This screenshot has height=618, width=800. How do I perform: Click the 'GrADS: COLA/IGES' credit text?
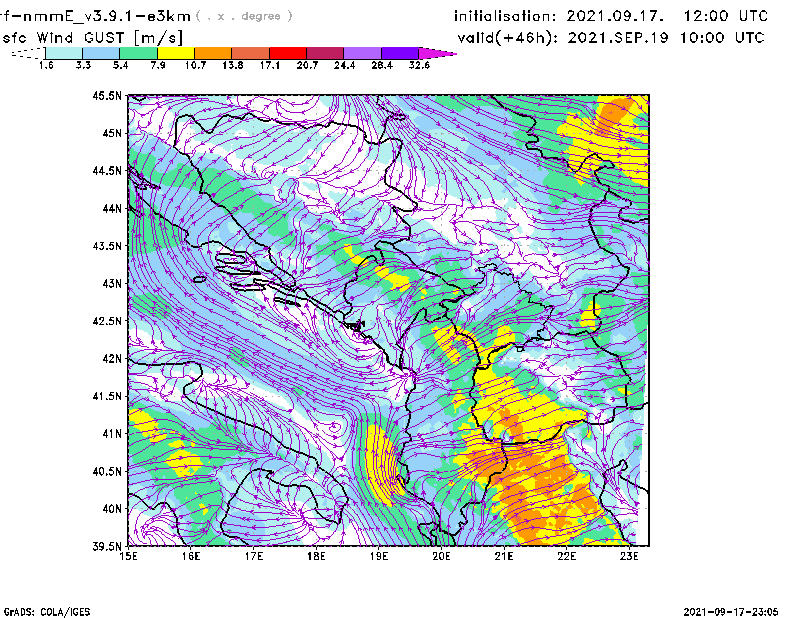coord(47,612)
